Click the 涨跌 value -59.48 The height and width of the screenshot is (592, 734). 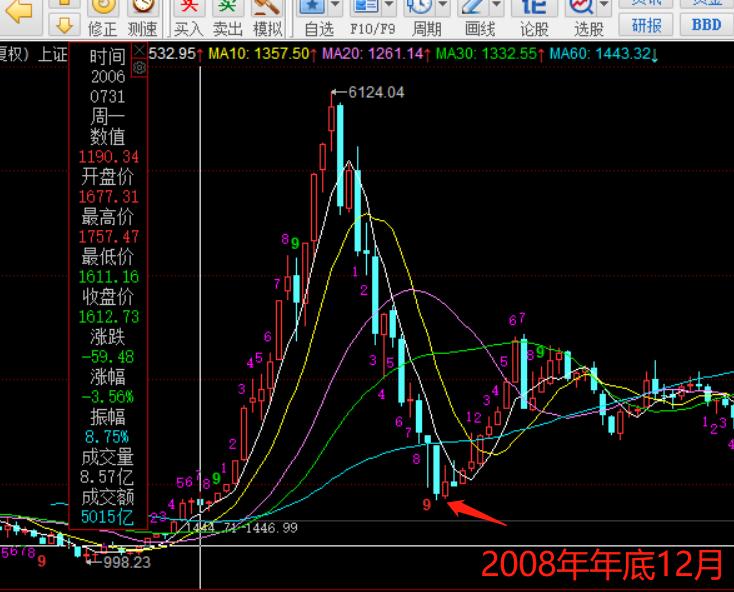[108, 357]
